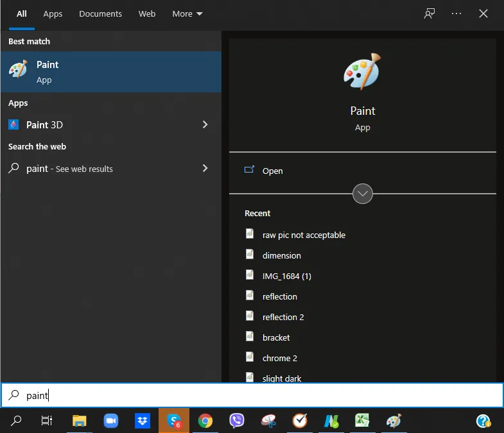
Task: Open recent file 'chrome 2'
Action: coord(280,358)
